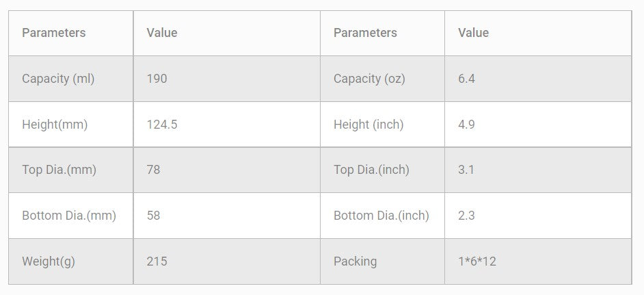Click the Top Dia.(mm) cell
This screenshot has height=295, width=644.
click(x=59, y=170)
